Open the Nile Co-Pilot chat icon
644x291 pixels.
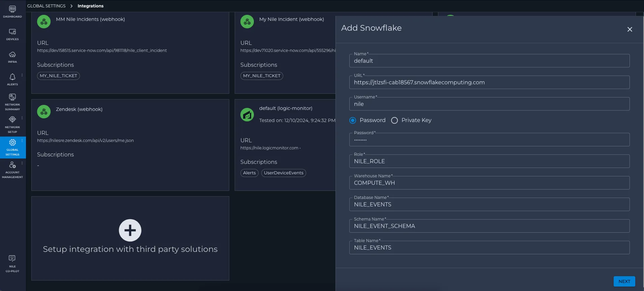(x=12, y=259)
